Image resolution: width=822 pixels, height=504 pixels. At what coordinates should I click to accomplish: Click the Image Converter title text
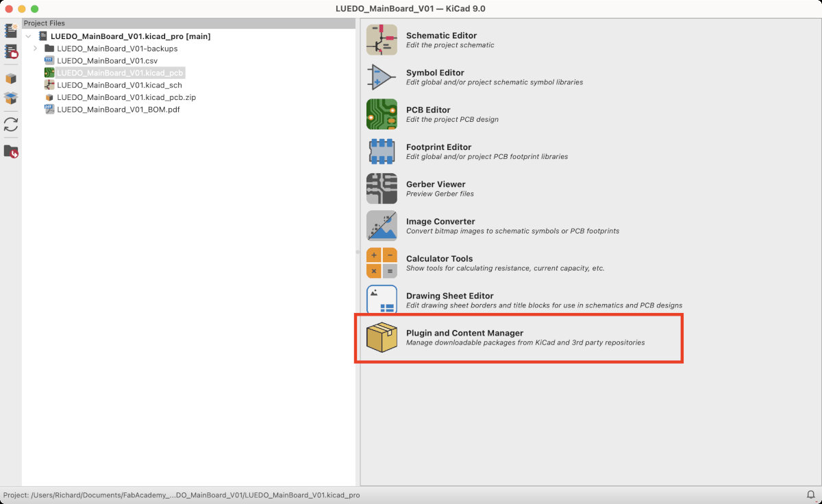(440, 221)
